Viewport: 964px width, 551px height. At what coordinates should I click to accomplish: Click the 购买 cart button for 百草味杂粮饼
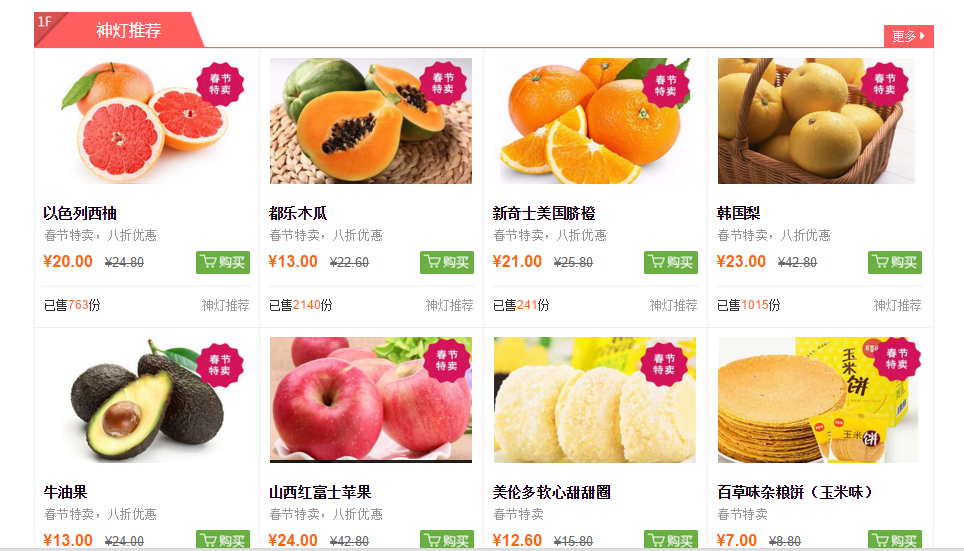[x=895, y=539]
